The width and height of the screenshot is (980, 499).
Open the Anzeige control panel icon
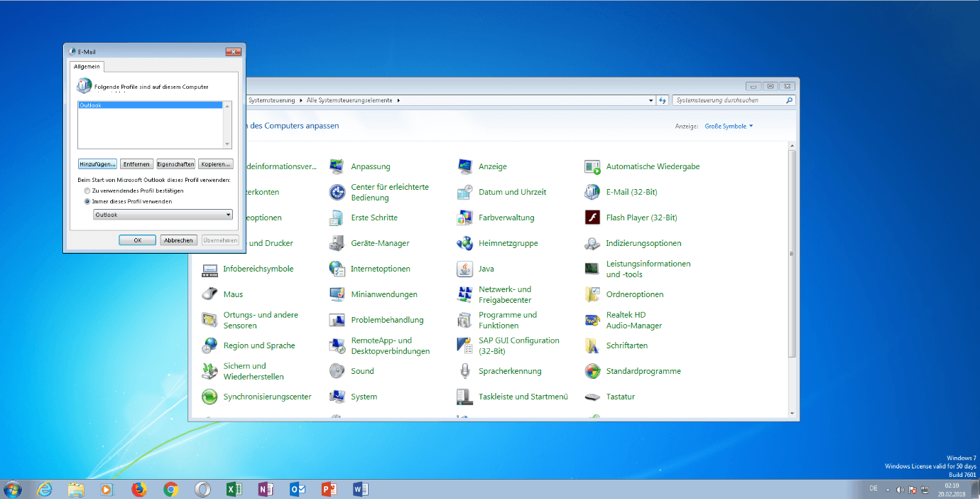point(465,166)
